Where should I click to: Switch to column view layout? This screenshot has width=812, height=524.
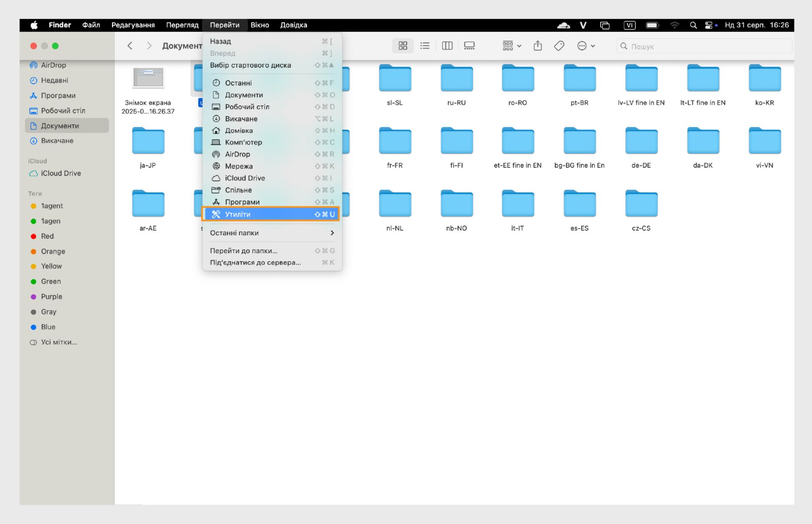[x=447, y=46]
